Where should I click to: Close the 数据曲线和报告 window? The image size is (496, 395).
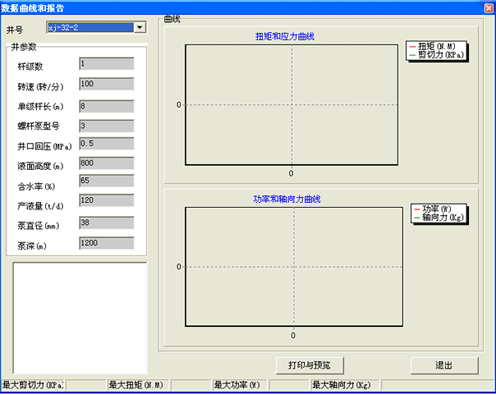click(x=489, y=8)
